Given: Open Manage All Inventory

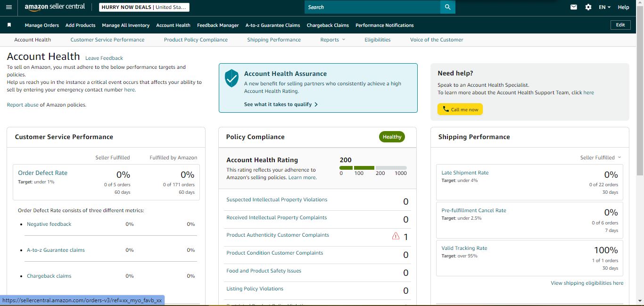Looking at the screenshot, I should 125,25.
